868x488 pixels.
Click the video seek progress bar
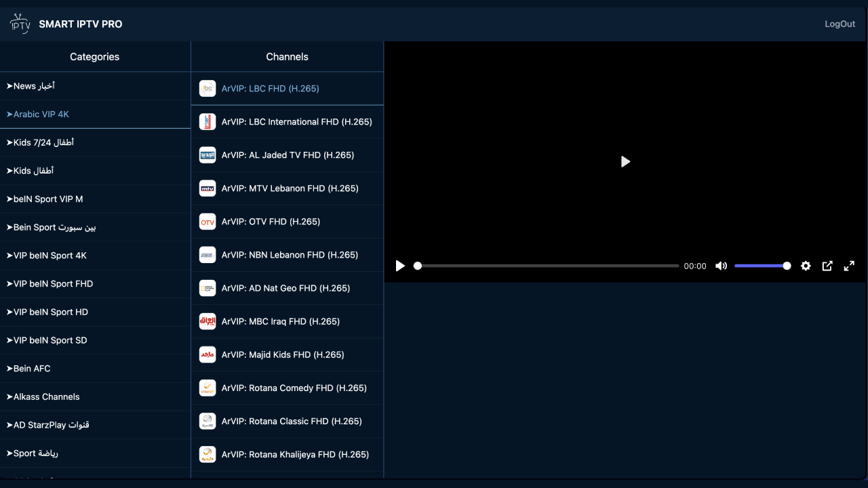[547, 266]
